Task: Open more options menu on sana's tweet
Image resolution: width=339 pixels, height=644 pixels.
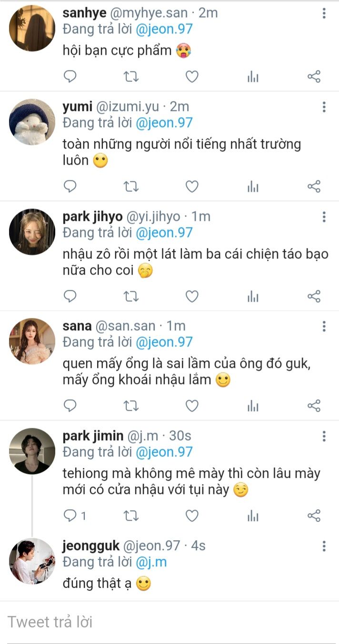Action: tap(324, 326)
